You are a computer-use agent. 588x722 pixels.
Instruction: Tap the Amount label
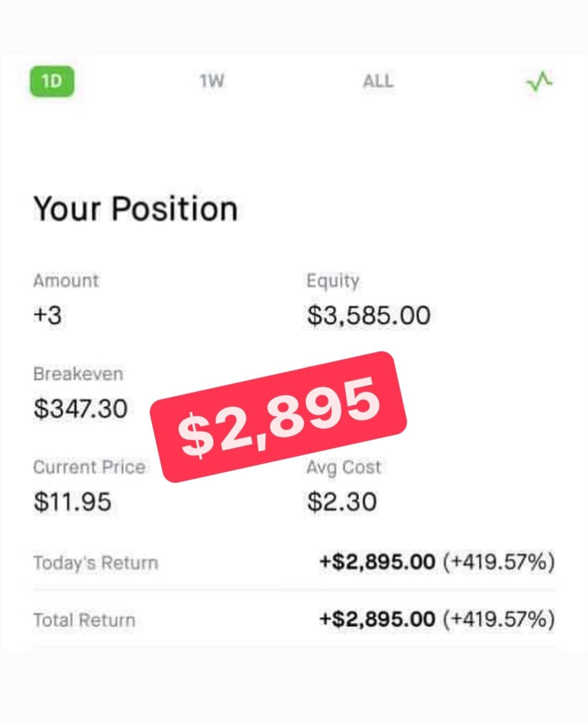[66, 280]
